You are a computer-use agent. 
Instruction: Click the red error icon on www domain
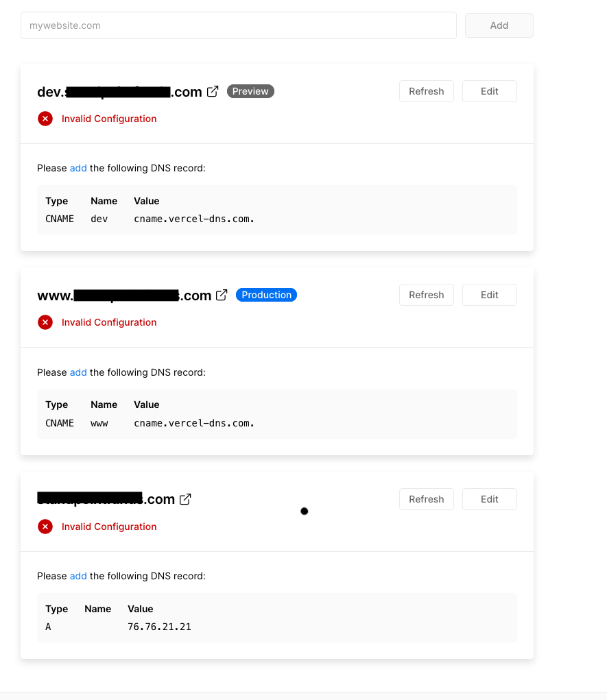[45, 322]
